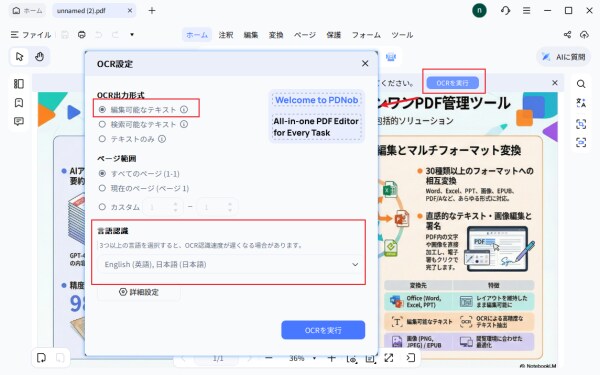The image size is (600, 375).
Task: Click info icon next to 編集可能なテキスト
Action: (184, 109)
